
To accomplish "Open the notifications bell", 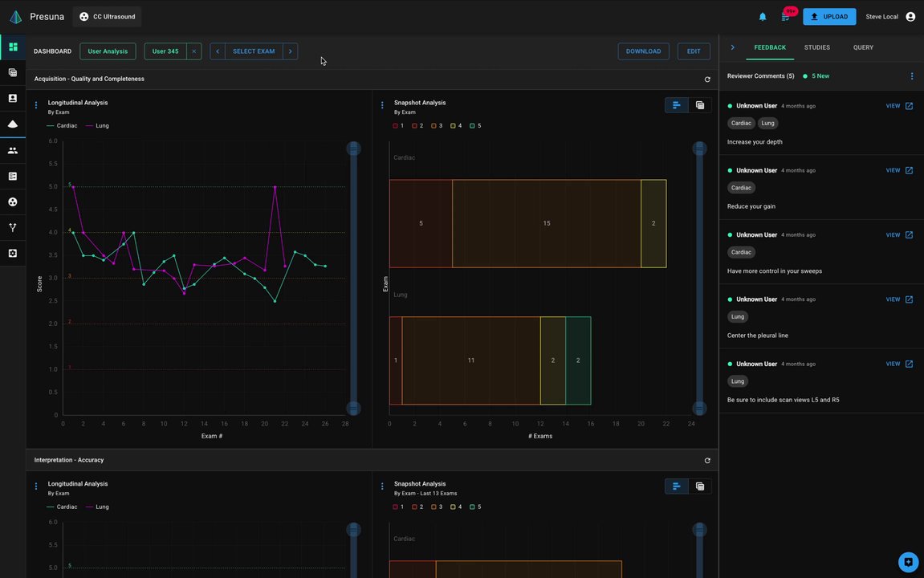I will (x=763, y=17).
